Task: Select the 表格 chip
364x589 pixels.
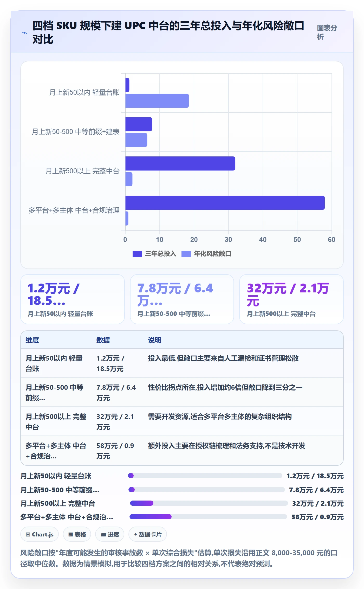Action: [77, 534]
